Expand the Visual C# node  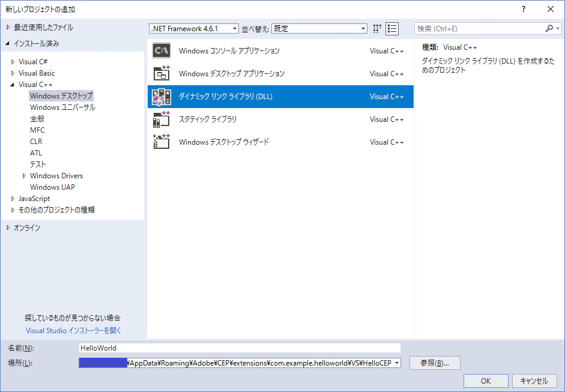13,62
